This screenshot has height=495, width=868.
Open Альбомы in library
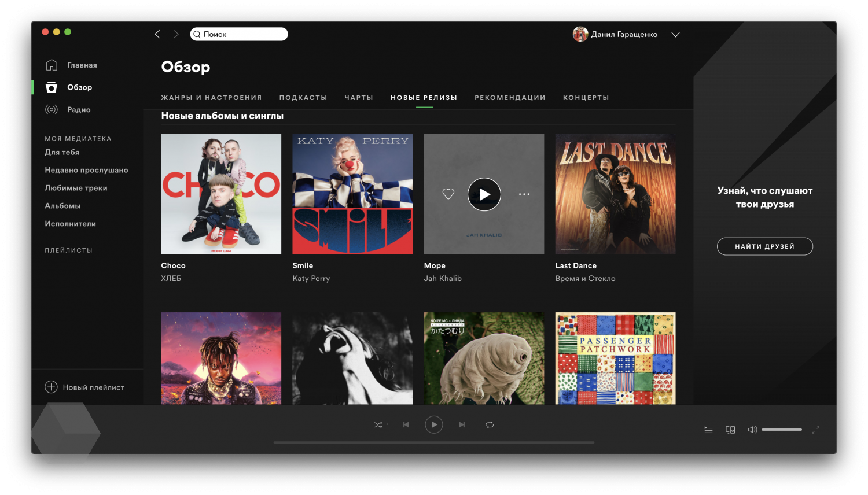[x=62, y=206]
